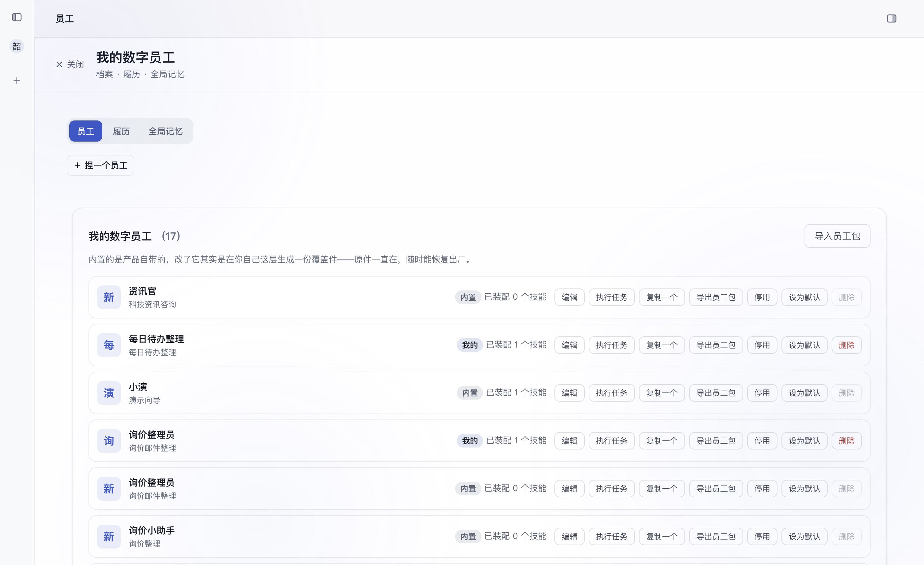
Task: Export 每日待办整理 employee package
Action: (x=715, y=345)
